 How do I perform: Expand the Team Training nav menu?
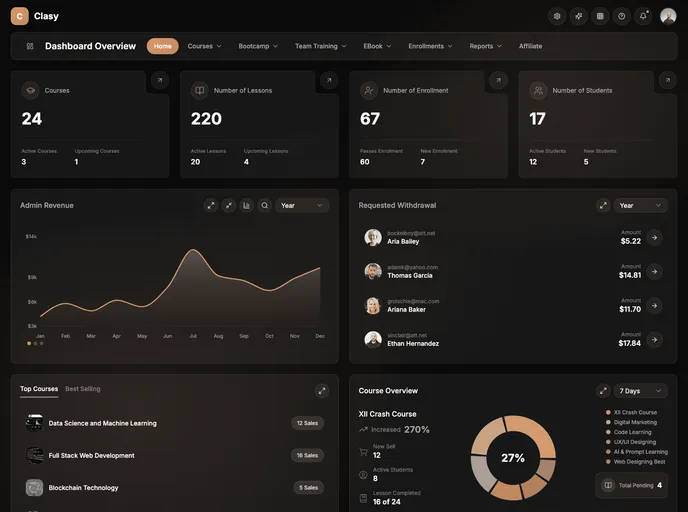[x=321, y=46]
